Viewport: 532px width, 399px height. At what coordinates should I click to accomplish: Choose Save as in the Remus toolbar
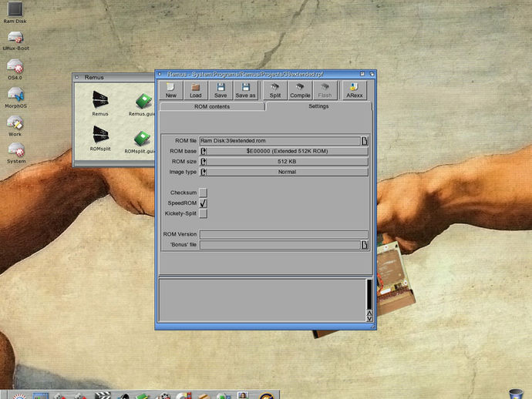[246, 90]
